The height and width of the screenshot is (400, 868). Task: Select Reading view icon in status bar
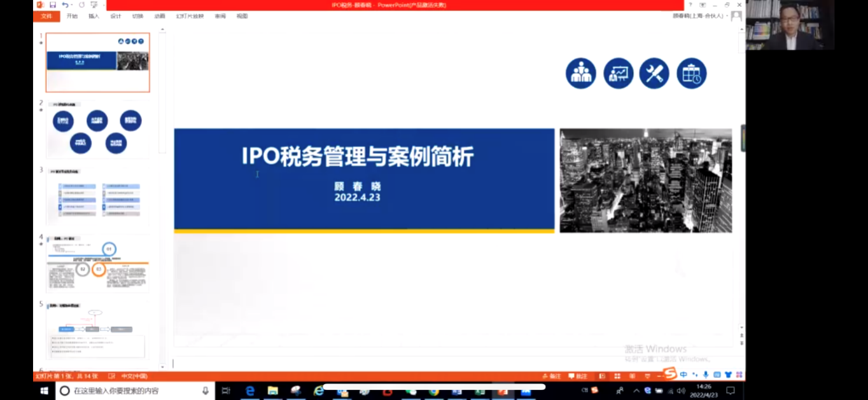(x=633, y=375)
